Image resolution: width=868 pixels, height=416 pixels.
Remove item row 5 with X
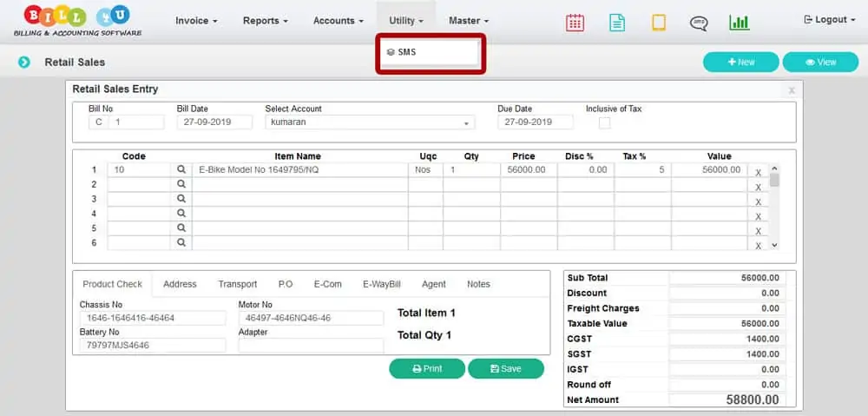759,231
